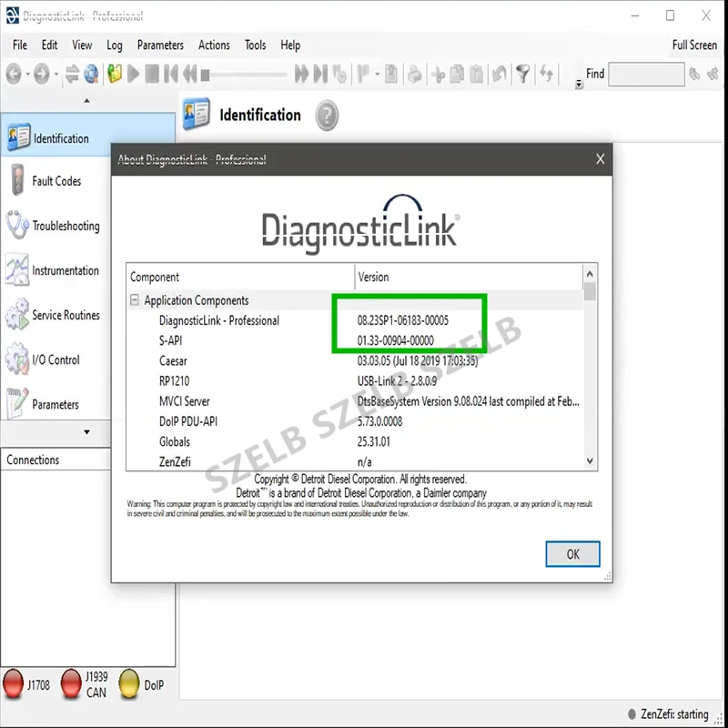Open the Parameters menu
Image resolution: width=728 pixels, height=728 pixels.
160,45
